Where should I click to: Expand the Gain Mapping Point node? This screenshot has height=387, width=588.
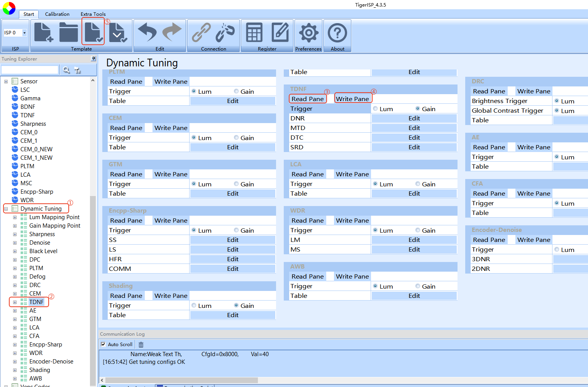[15, 226]
